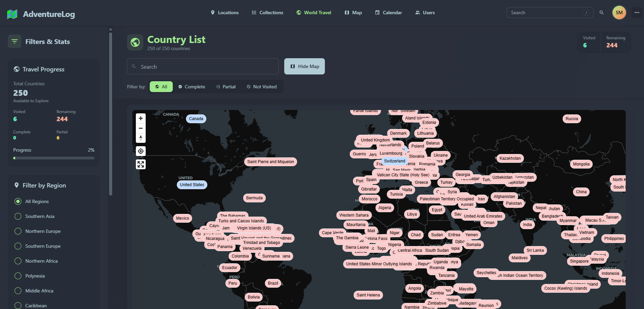Viewport: 644px width, 309px height.
Task: Zoom out on the map
Action: [x=141, y=128]
